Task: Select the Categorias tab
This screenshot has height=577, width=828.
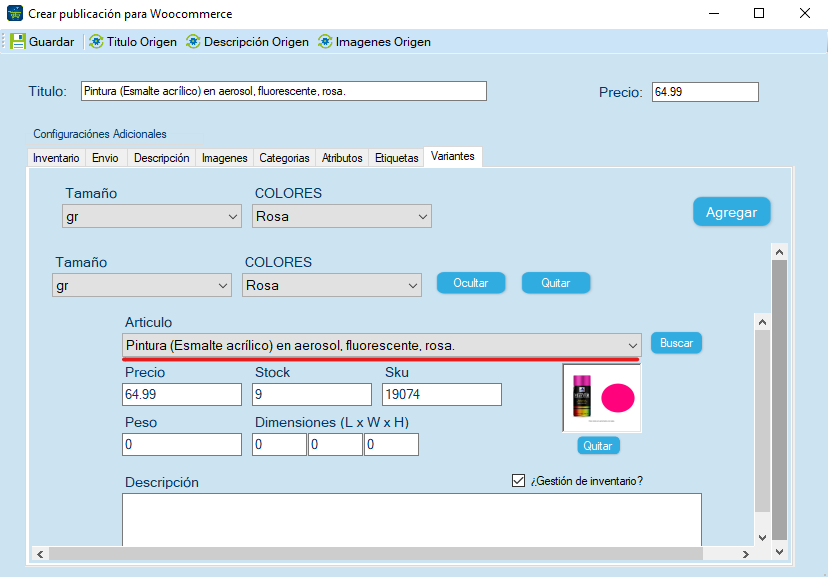Action: coord(284,158)
